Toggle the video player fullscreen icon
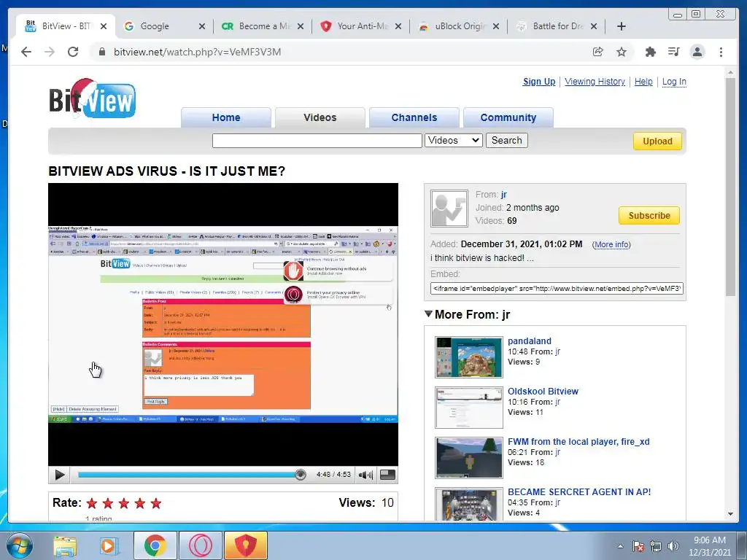 coord(387,475)
